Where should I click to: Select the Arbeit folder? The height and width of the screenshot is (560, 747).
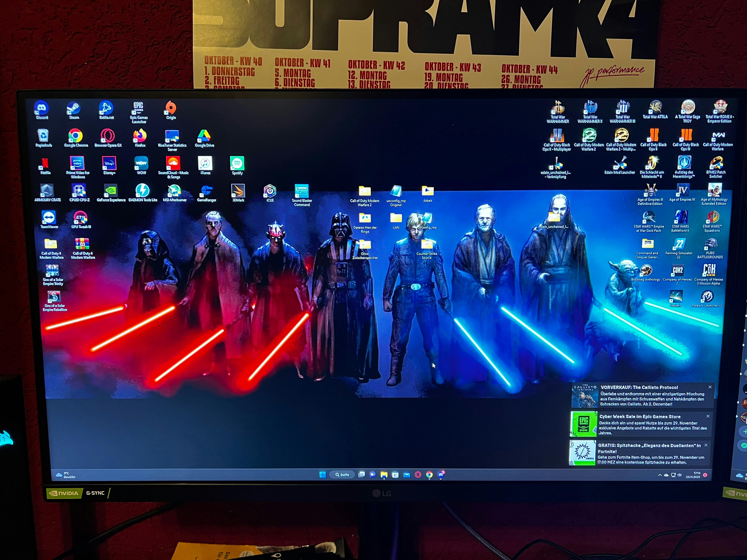428,194
